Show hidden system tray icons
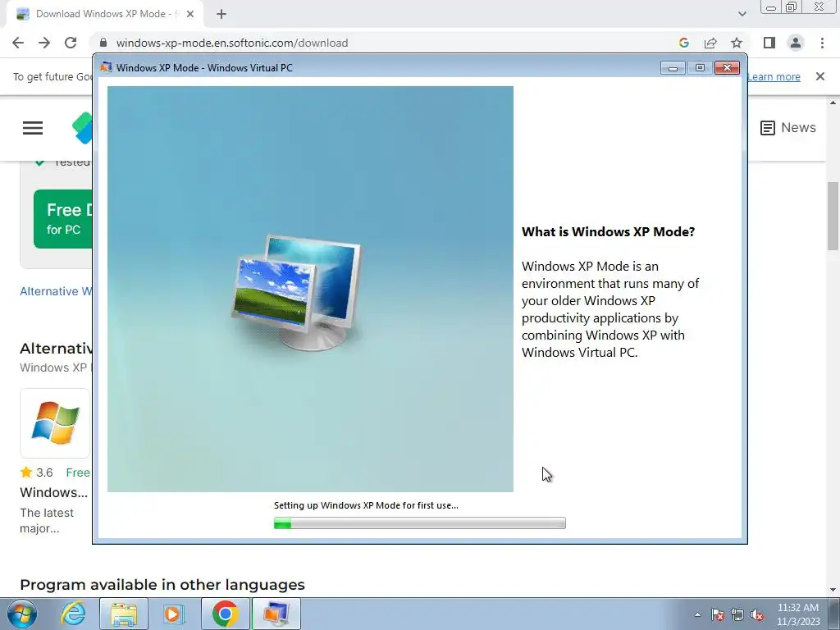Screen dimensions: 840x630 (x=697, y=614)
